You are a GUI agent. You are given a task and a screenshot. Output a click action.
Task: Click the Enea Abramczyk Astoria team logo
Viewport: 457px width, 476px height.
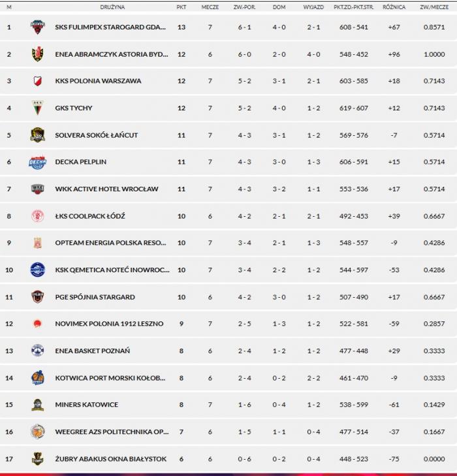point(38,54)
